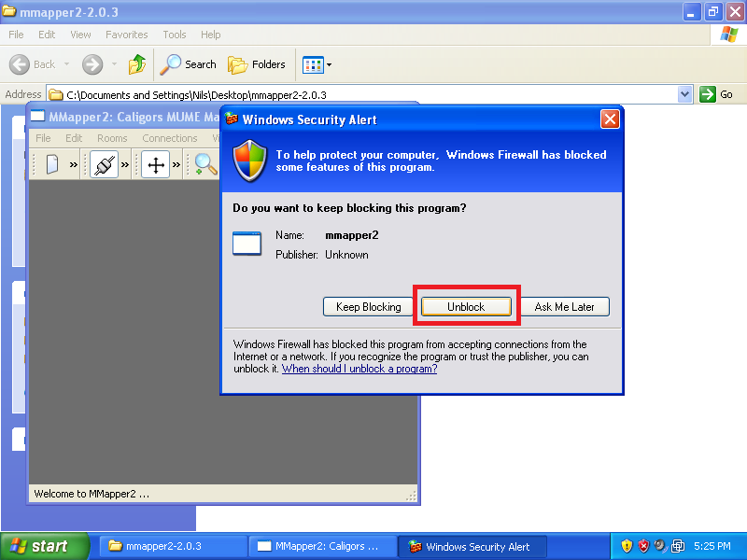This screenshot has height=560, width=747.
Task: Switch to MMapper2: Caligors taskbar item
Action: pos(322,546)
